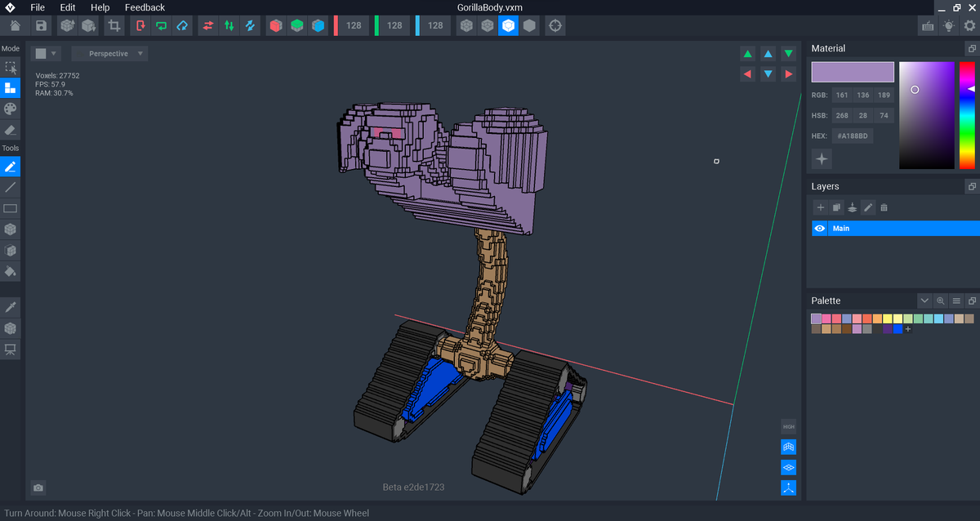This screenshot has width=980, height=521.
Task: Click the red right-arrow view button
Action: 788,74
